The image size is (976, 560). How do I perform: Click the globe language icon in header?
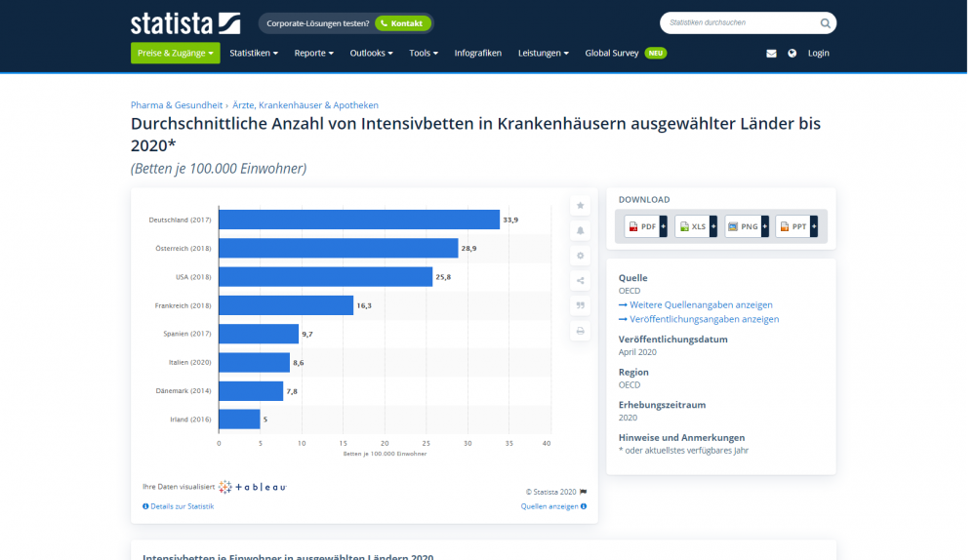point(792,53)
